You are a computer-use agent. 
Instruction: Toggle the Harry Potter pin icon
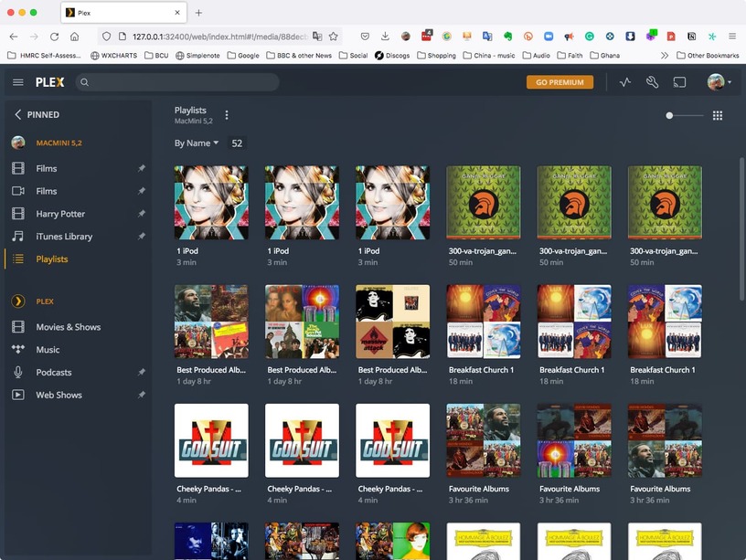[x=142, y=214]
